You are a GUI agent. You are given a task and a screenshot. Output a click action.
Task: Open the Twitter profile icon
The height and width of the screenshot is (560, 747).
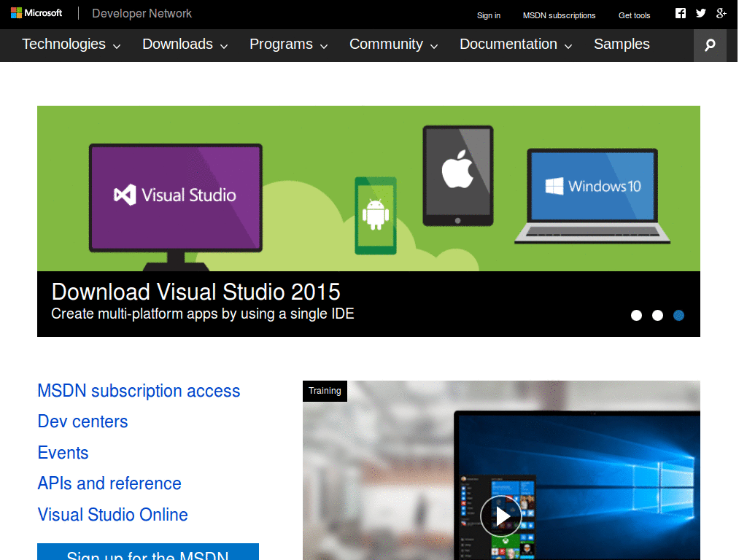pos(700,12)
